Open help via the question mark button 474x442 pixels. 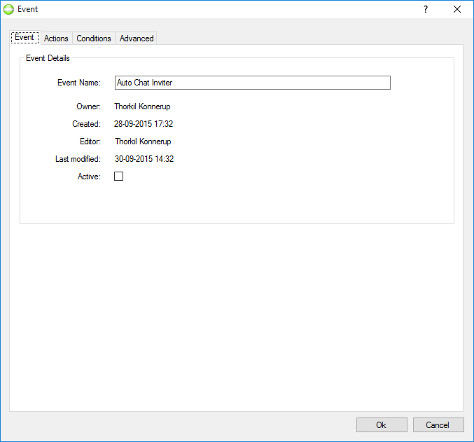click(426, 9)
